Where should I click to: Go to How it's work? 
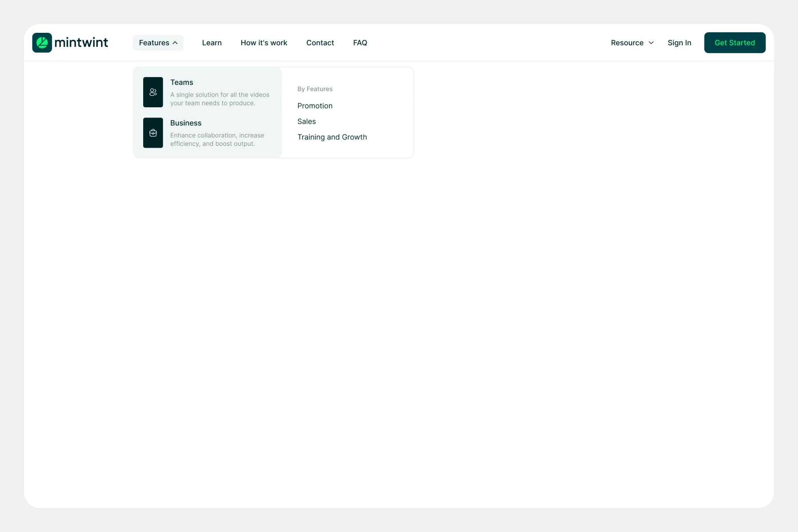[264, 43]
